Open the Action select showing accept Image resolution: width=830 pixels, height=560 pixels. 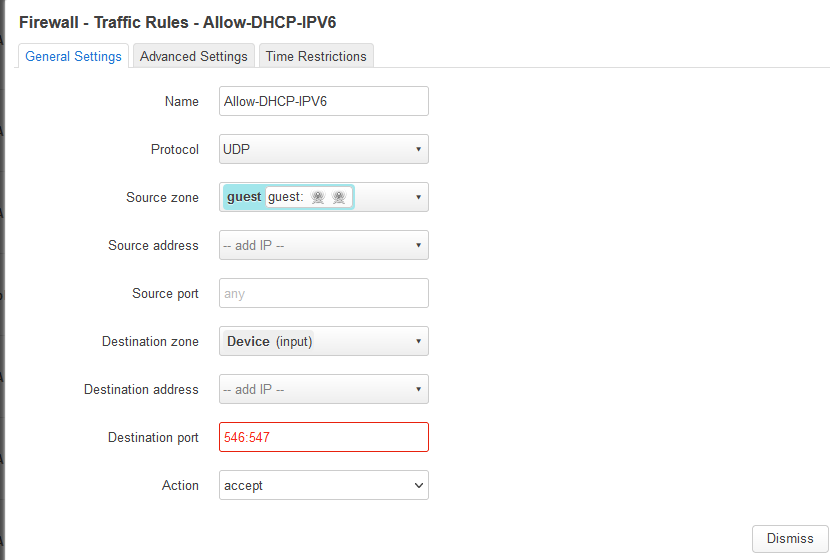pyautogui.click(x=323, y=485)
